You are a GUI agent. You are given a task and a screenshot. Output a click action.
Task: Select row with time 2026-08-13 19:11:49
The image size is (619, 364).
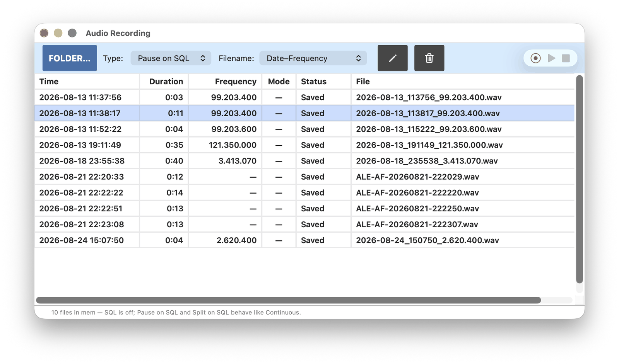[304, 145]
